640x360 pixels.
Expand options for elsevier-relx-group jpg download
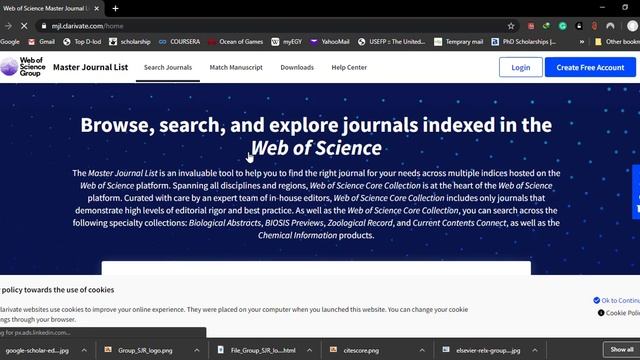pyautogui.click(x=535, y=350)
